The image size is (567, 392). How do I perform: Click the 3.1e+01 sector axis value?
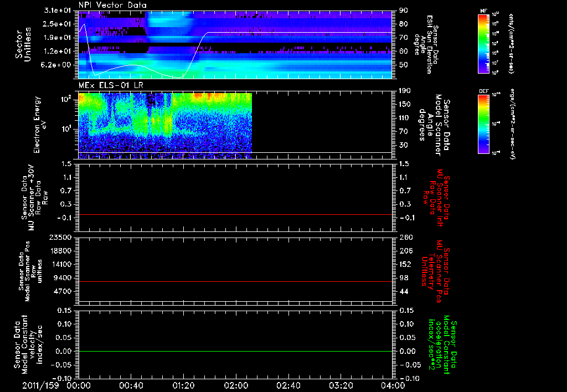[x=57, y=11]
